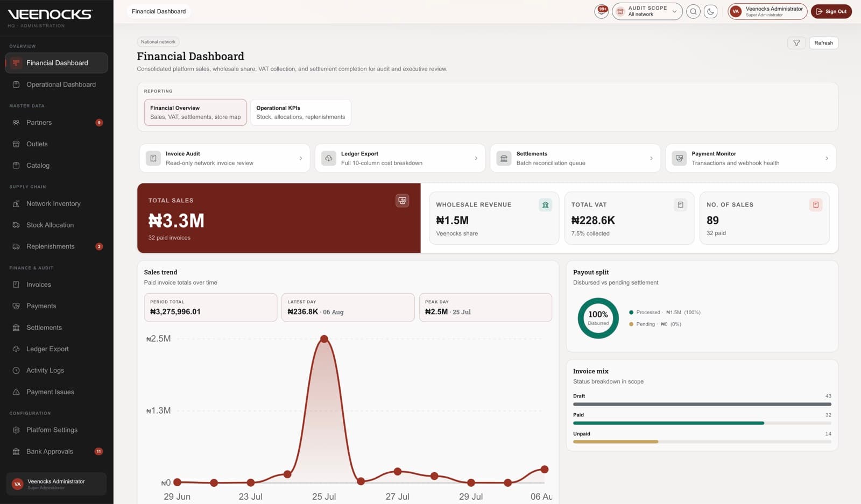Click the Network Inventory sidebar icon
The height and width of the screenshot is (504, 861).
coord(16,204)
